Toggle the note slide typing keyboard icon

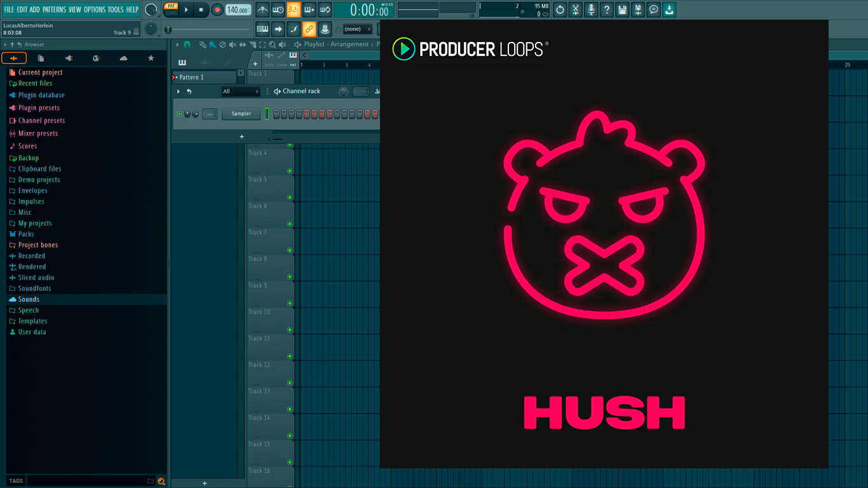pyautogui.click(x=294, y=29)
